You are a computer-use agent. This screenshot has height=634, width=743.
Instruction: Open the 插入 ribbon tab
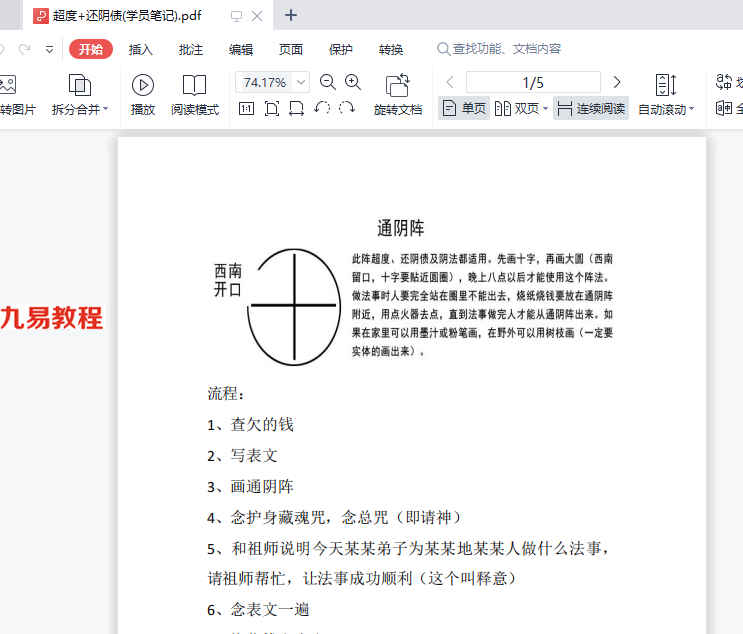[x=140, y=49]
